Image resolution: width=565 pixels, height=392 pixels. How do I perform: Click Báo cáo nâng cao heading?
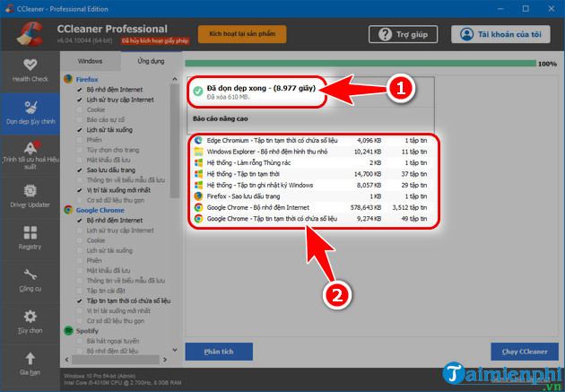pos(220,118)
